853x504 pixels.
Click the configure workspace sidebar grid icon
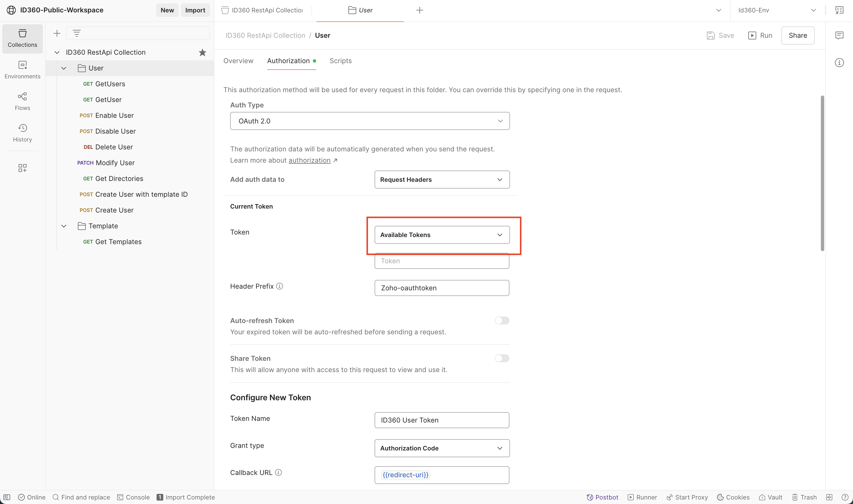click(23, 168)
